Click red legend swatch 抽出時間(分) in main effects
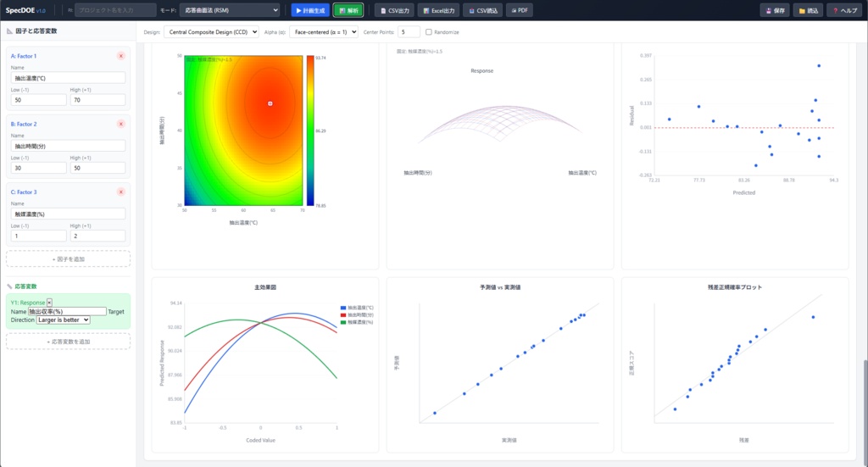This screenshot has height=467, width=868. pyautogui.click(x=343, y=314)
